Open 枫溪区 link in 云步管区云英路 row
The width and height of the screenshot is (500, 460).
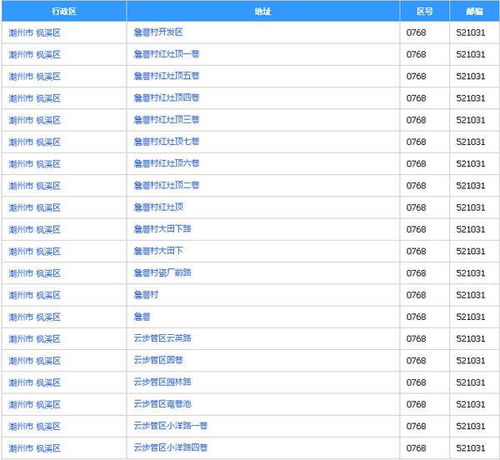point(48,339)
